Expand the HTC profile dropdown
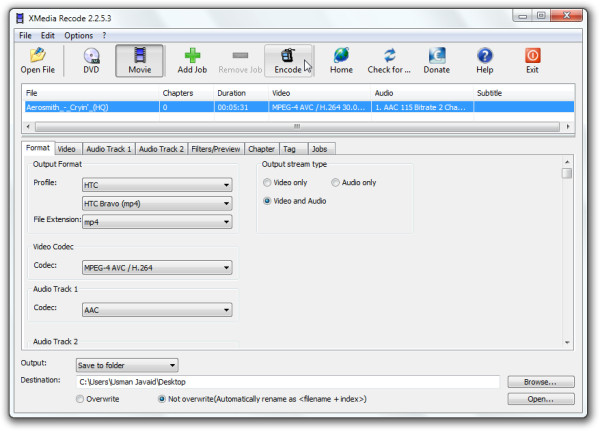This screenshot has height=431, width=600. pyautogui.click(x=157, y=185)
